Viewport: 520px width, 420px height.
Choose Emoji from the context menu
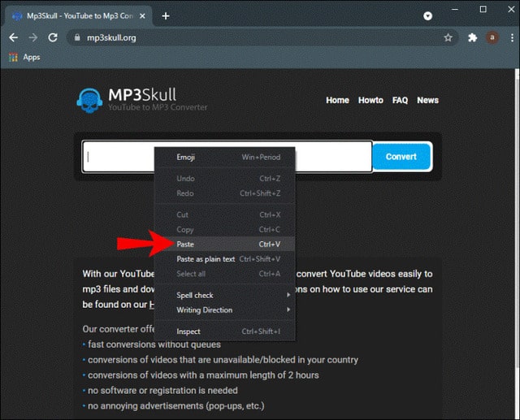pos(225,157)
